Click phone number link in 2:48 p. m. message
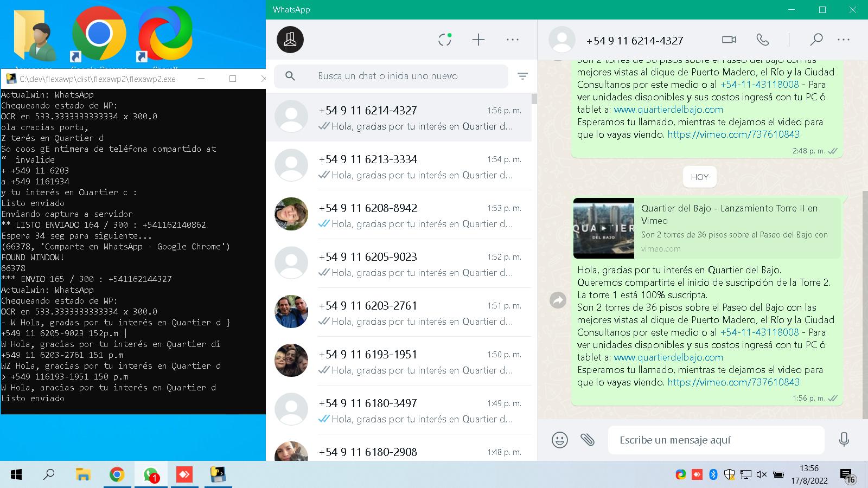This screenshot has height=488, width=868. [x=759, y=85]
